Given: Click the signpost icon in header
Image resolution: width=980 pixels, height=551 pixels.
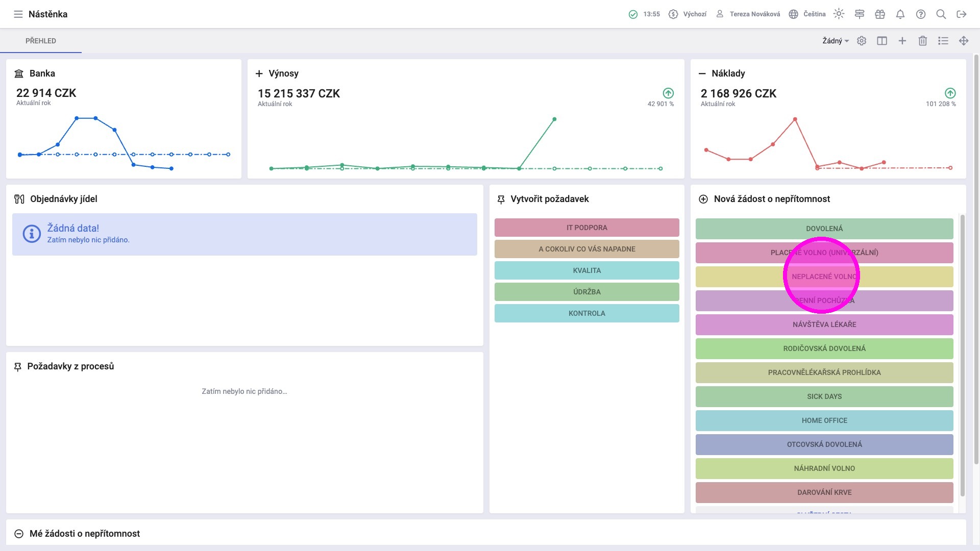Looking at the screenshot, I should point(860,14).
